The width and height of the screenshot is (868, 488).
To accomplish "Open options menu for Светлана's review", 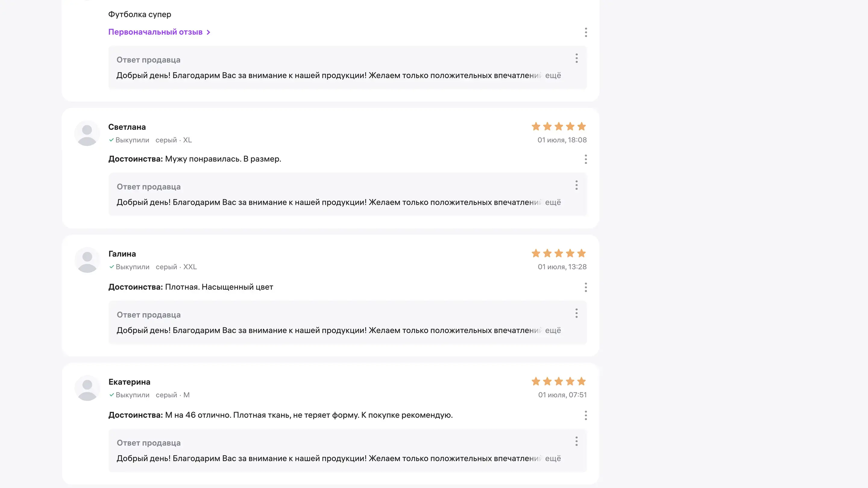I will coord(586,159).
